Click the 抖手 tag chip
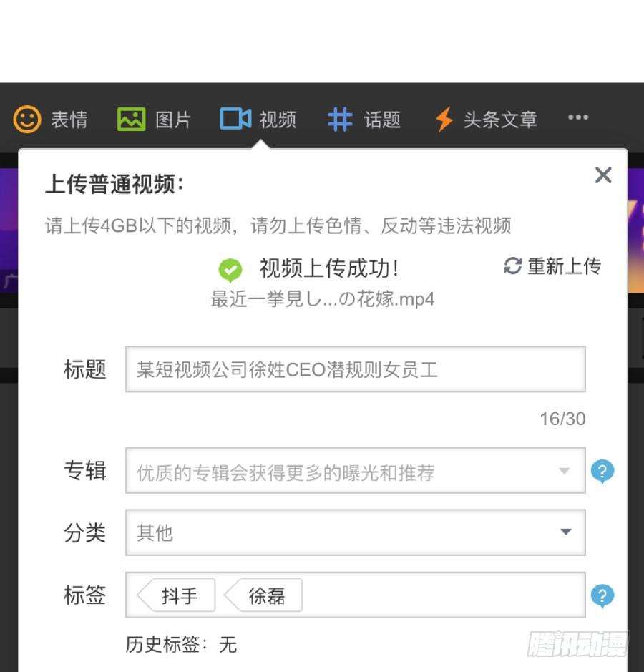 click(178, 595)
